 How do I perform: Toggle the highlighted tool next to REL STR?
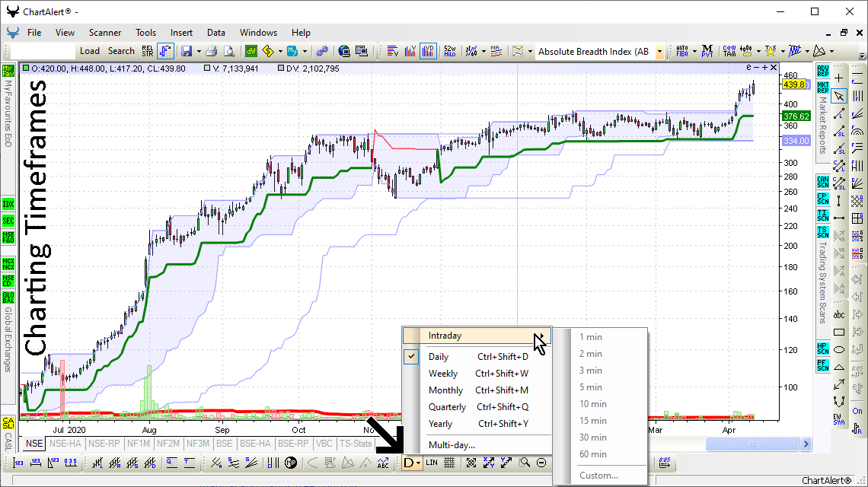[165, 51]
